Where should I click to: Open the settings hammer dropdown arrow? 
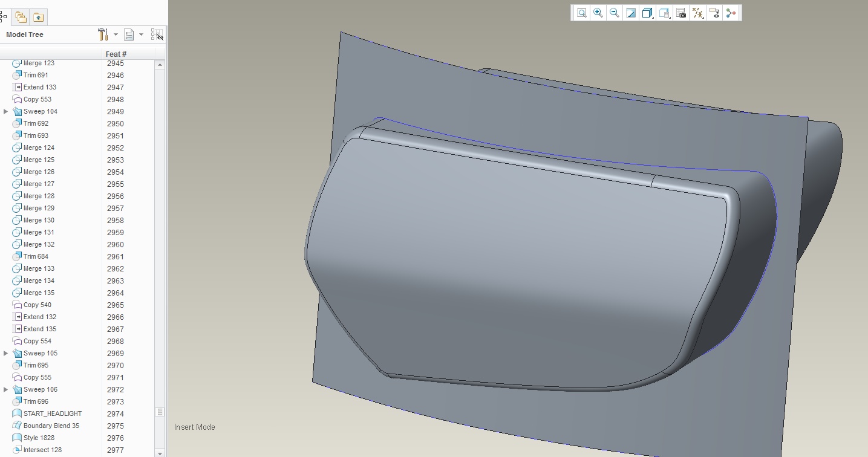tap(116, 34)
